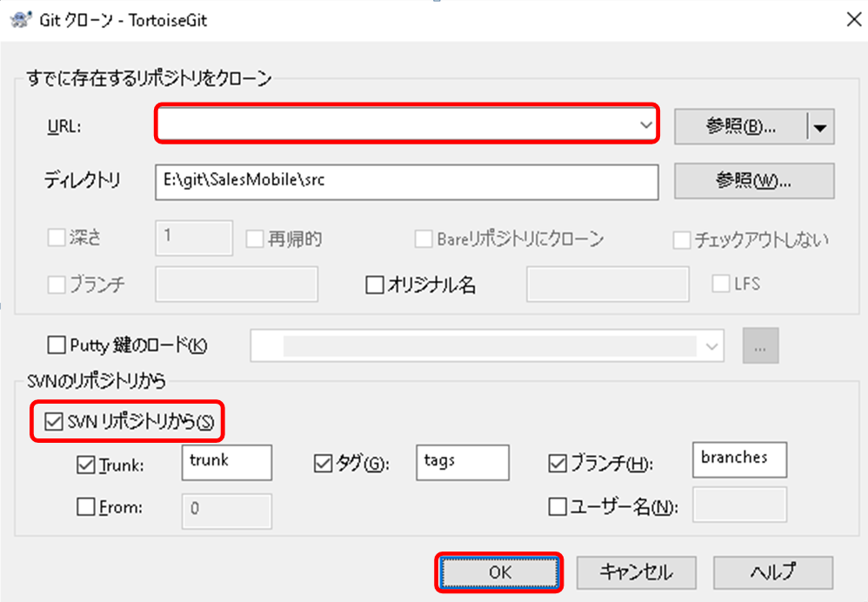This screenshot has height=602, width=868.
Task: Toggle the タグ(G): checkbox
Action: (x=323, y=463)
